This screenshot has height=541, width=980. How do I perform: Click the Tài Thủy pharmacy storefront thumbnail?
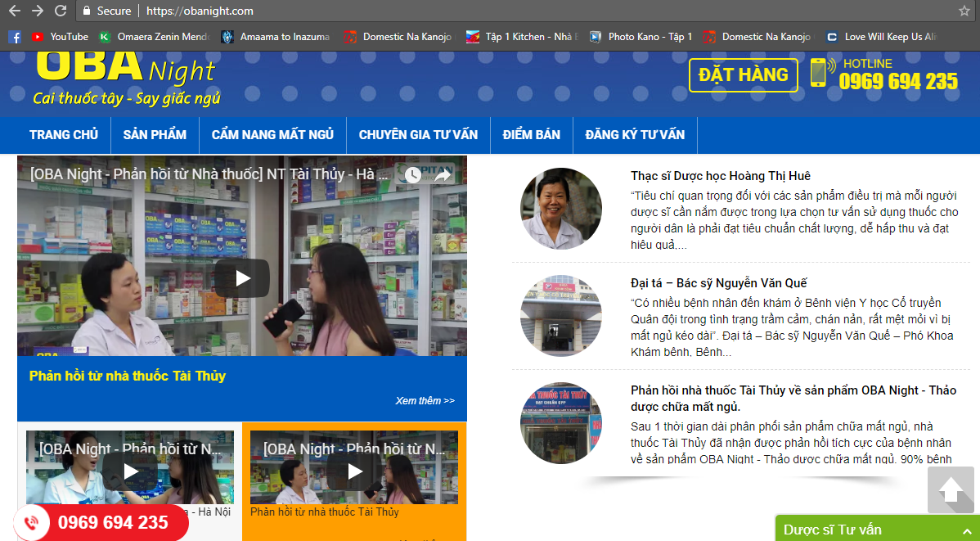[x=560, y=423]
